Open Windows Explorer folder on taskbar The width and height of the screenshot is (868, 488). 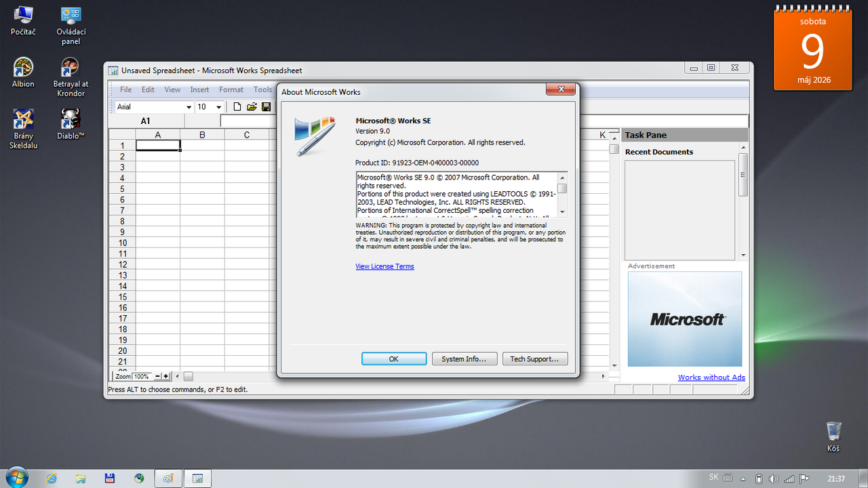tap(80, 479)
